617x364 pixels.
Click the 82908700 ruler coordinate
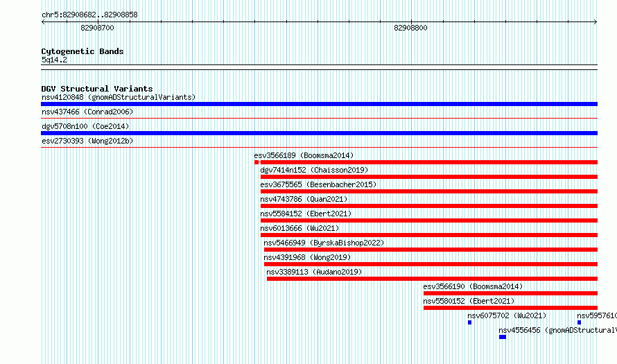(97, 28)
